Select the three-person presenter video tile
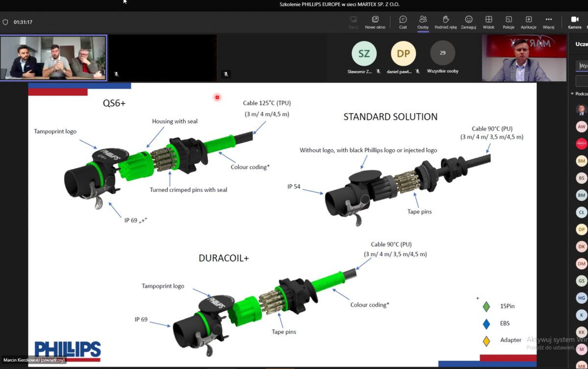This screenshot has height=369, width=588. tap(53, 57)
